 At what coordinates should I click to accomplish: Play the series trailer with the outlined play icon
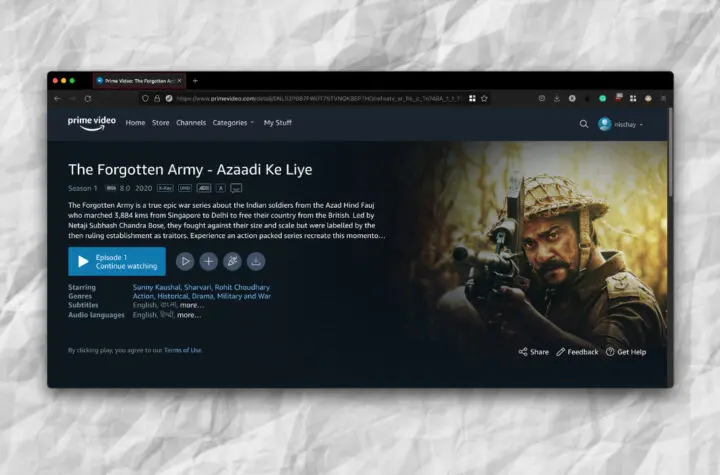coord(185,261)
